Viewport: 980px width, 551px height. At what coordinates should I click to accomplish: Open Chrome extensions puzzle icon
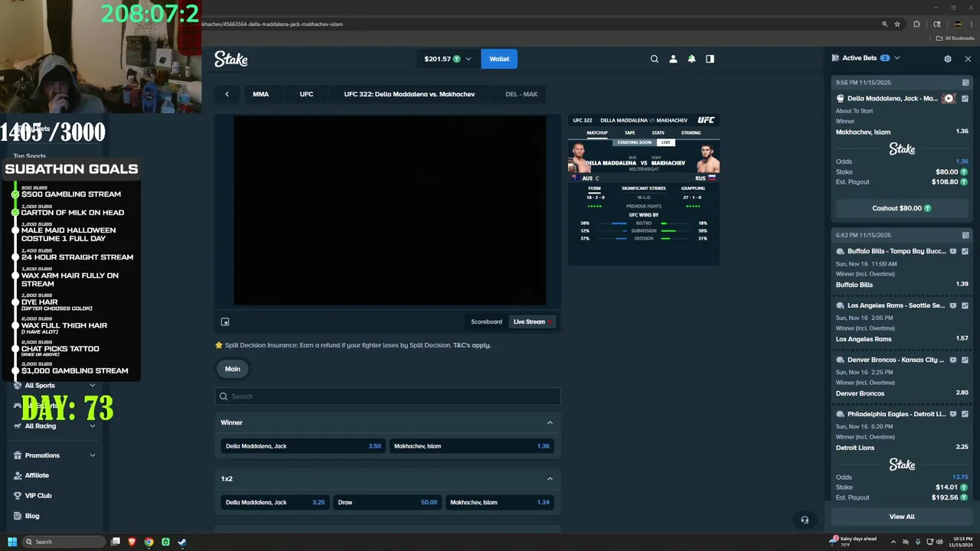[x=916, y=24]
